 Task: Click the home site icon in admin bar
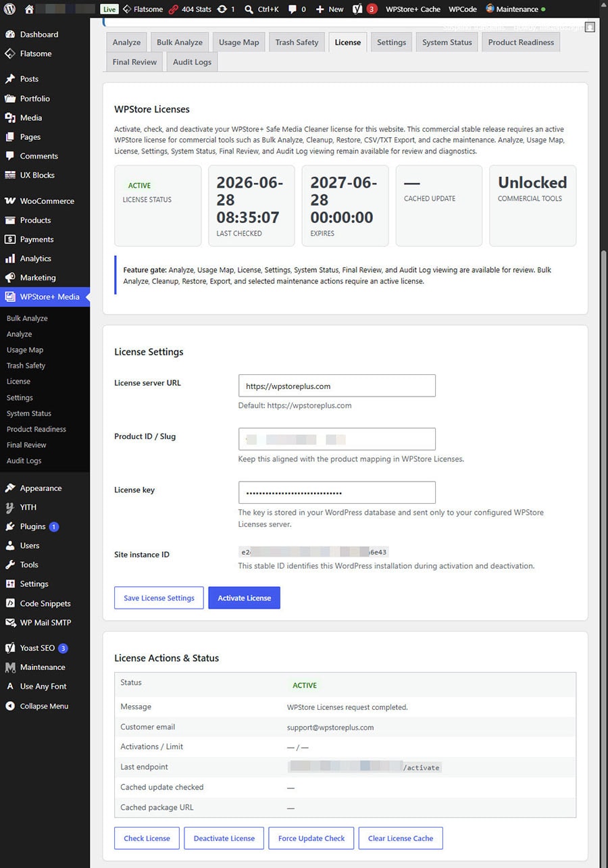[29, 9]
